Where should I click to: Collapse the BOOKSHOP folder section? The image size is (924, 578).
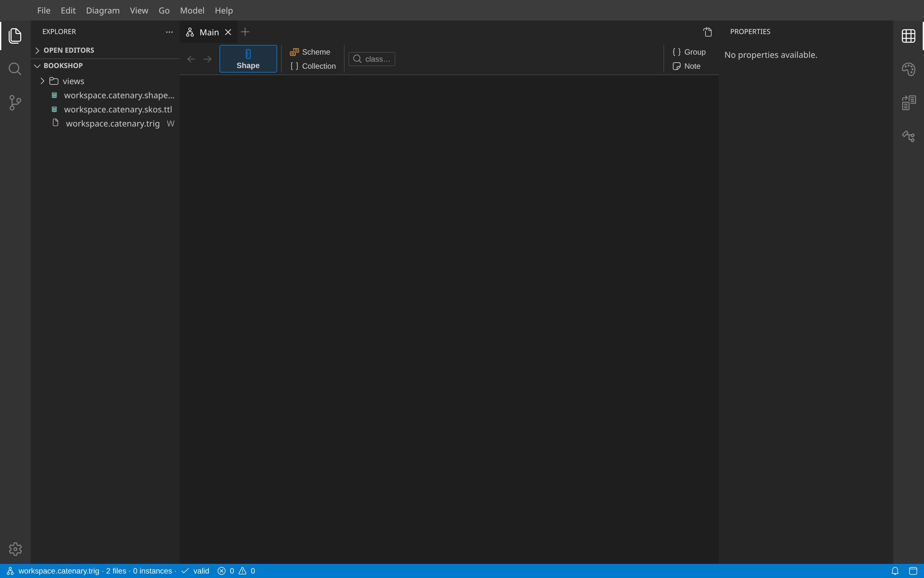pos(105,66)
